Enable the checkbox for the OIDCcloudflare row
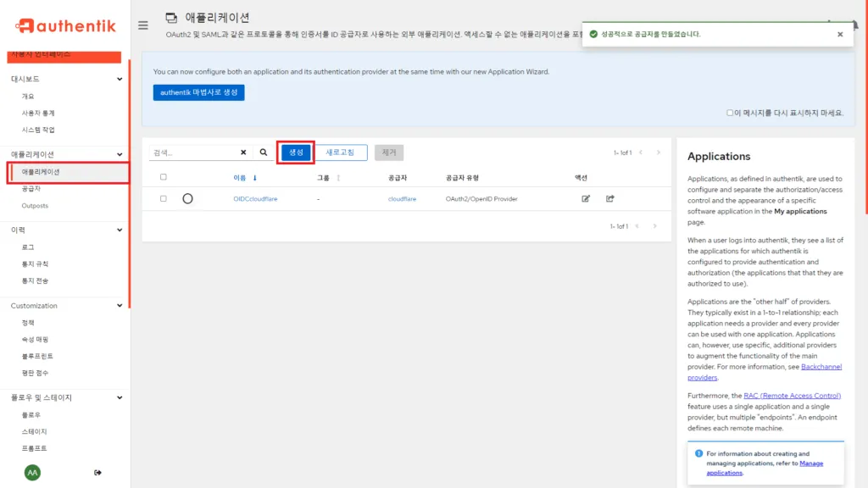 tap(164, 198)
